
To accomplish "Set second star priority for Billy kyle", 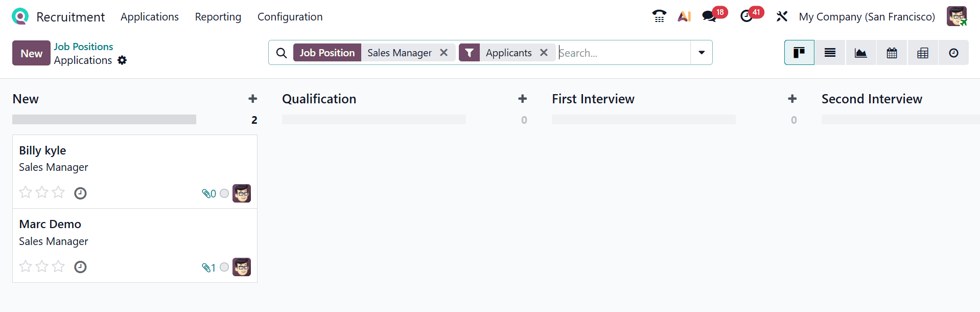I will tap(42, 192).
